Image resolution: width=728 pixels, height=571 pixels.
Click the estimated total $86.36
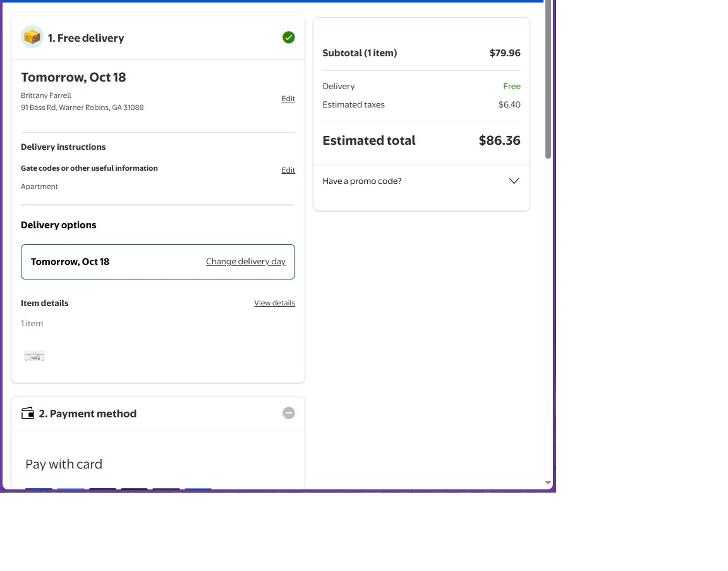(500, 140)
